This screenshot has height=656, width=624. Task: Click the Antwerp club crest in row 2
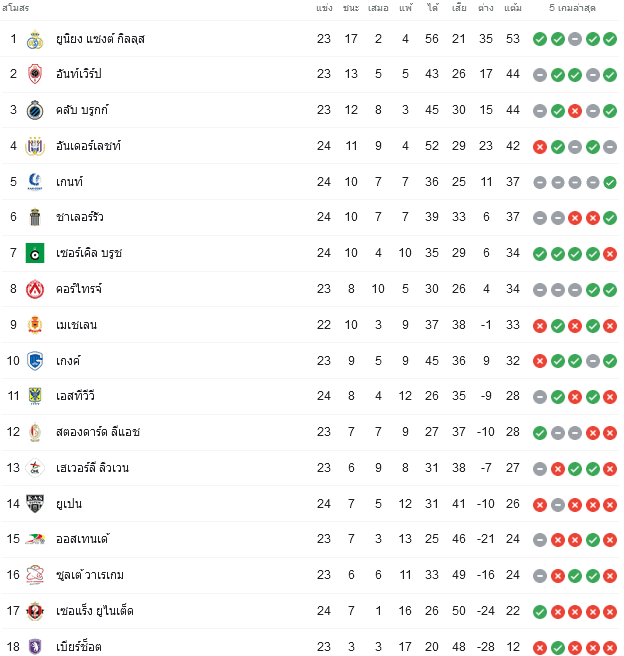(x=35, y=74)
